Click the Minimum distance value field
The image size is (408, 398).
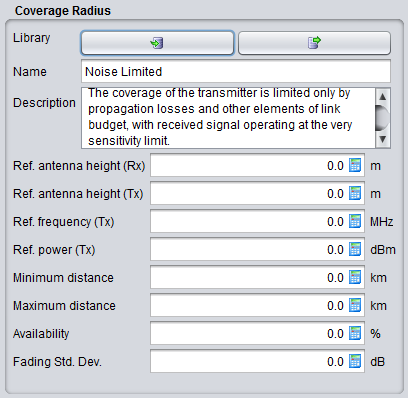(x=257, y=277)
